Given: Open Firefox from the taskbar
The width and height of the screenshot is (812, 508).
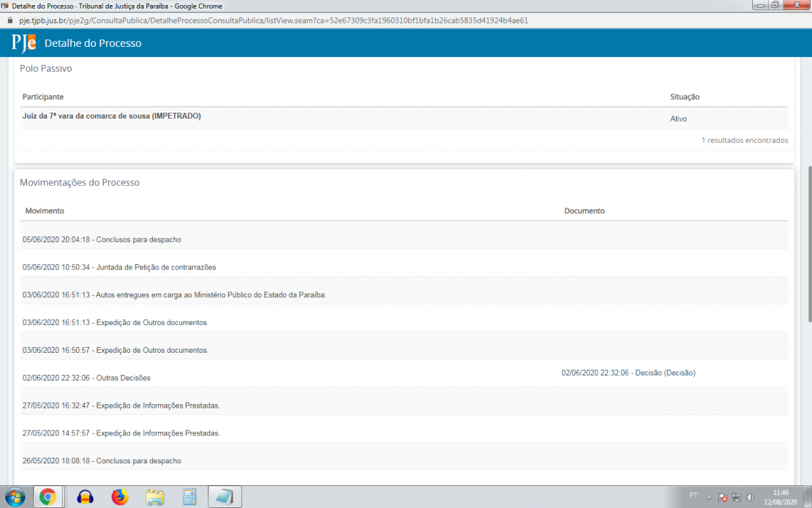Looking at the screenshot, I should click(119, 497).
